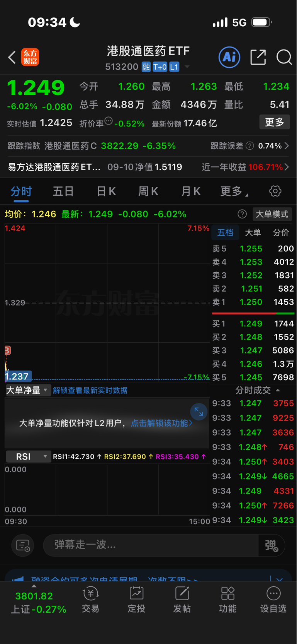Tap the help icon beside 大单模式

pyautogui.click(x=242, y=214)
